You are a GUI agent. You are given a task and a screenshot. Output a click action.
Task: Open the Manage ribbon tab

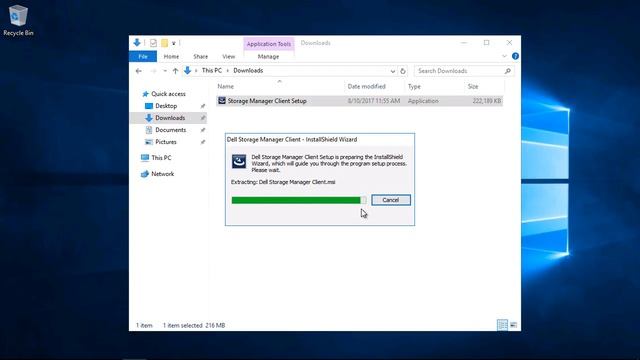click(x=268, y=56)
